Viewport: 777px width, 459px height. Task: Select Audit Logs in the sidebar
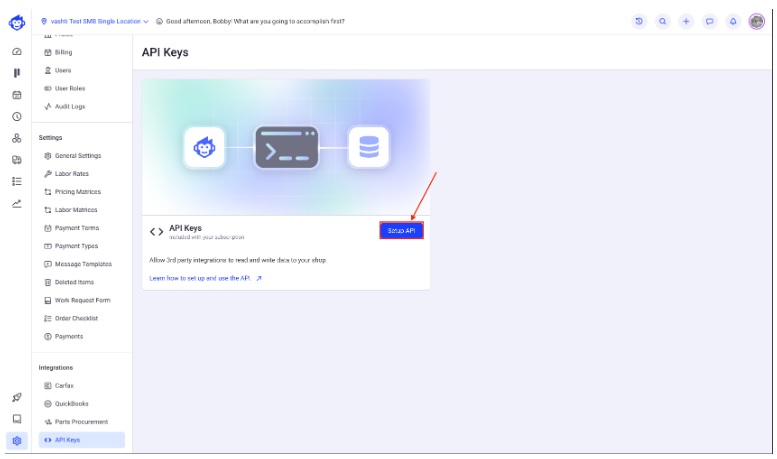pos(69,106)
